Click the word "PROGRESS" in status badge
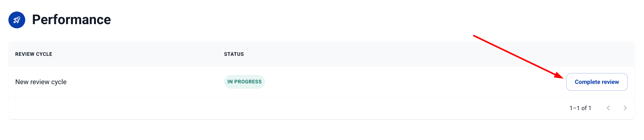This screenshot has height=140, width=644. (248, 82)
